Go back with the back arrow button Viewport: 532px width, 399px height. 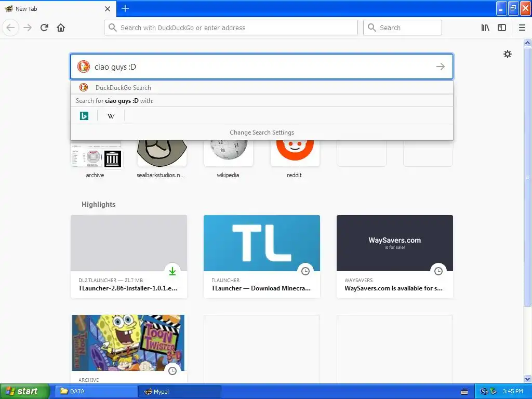10,28
